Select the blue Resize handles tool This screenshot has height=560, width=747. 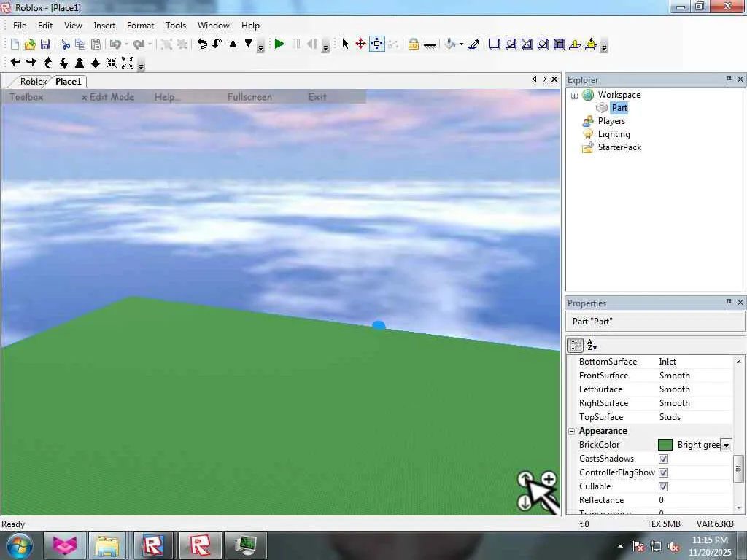click(x=377, y=44)
